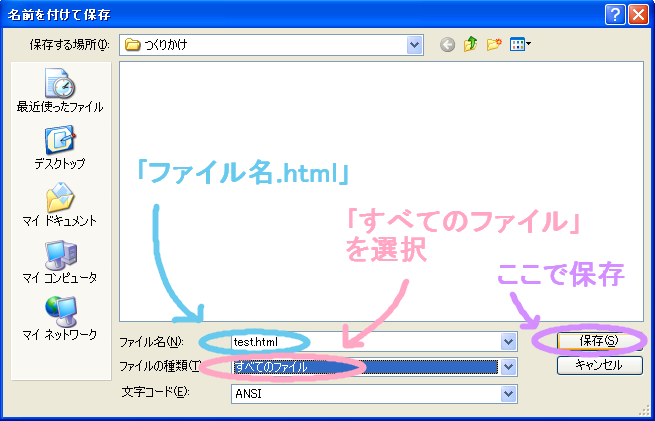Close the 名前を付けて保存 dialog
The image size is (655, 421).
click(639, 15)
